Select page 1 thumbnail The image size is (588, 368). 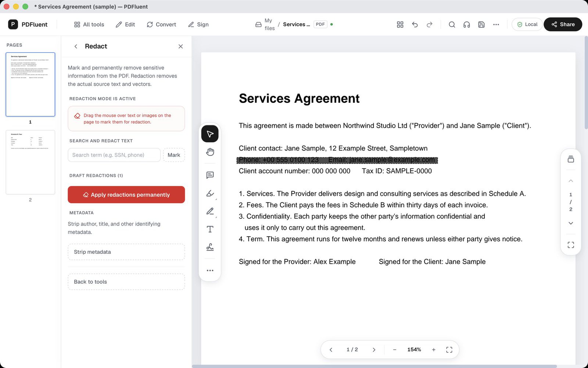[x=31, y=84]
